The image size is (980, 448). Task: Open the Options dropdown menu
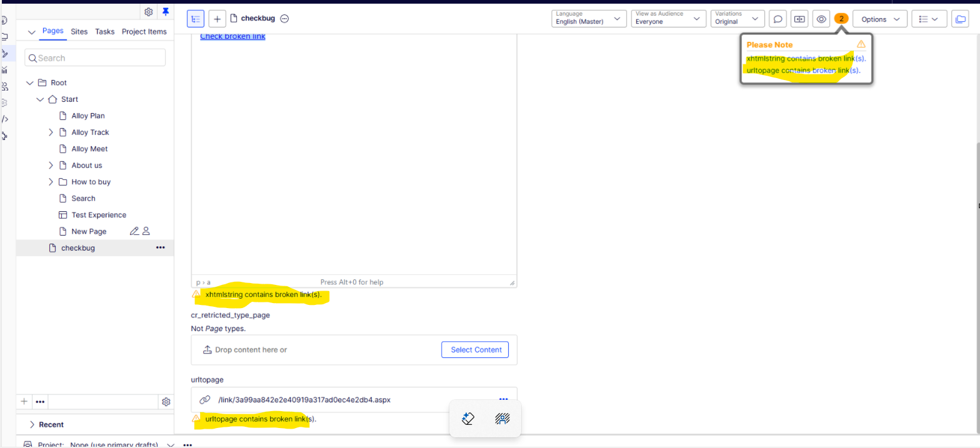(x=880, y=19)
